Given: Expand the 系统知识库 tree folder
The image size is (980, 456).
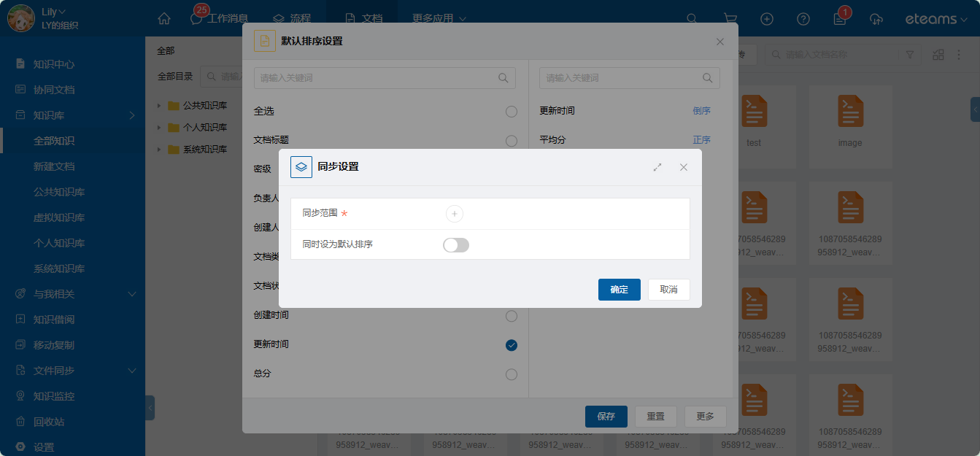Looking at the screenshot, I should click(159, 150).
